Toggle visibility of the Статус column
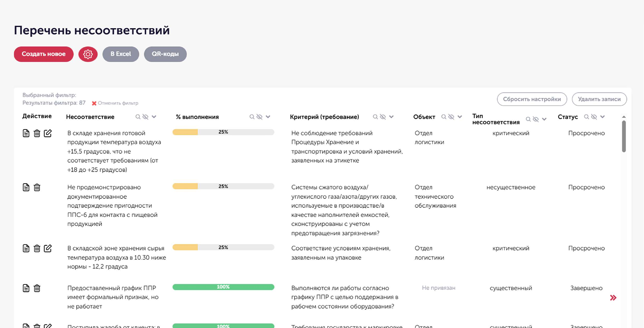The height and width of the screenshot is (328, 644). pos(594,117)
